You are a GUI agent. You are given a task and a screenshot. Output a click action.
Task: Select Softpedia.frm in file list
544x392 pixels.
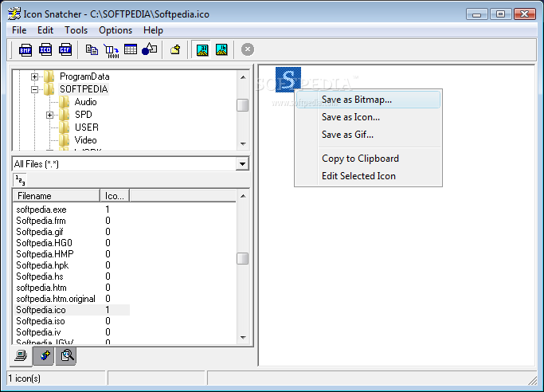41,221
